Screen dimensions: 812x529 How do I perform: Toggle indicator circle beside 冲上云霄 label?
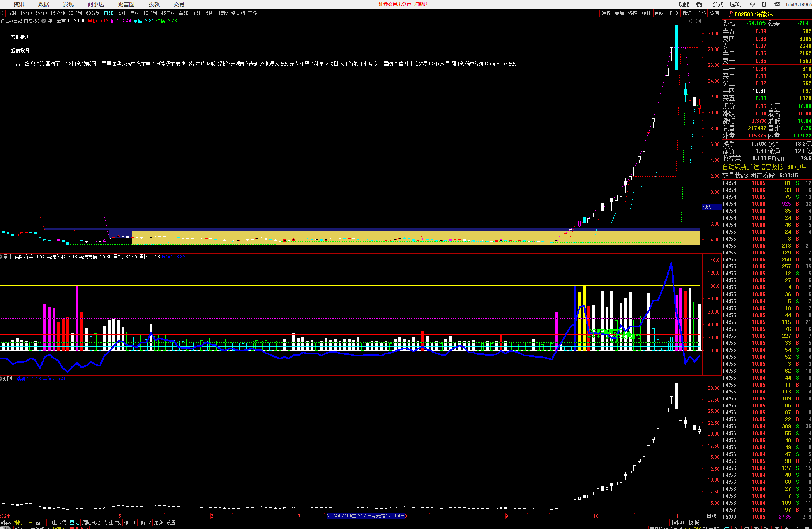(x=44, y=21)
